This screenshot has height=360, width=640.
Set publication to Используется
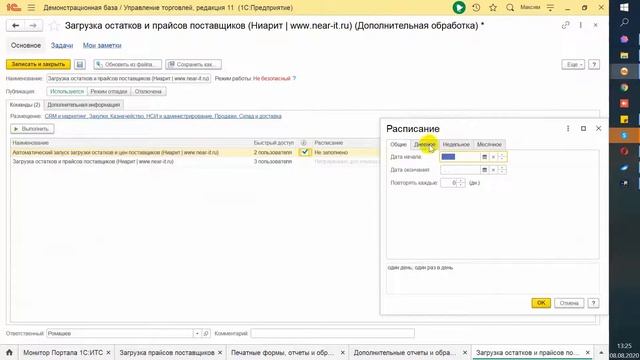(x=67, y=91)
